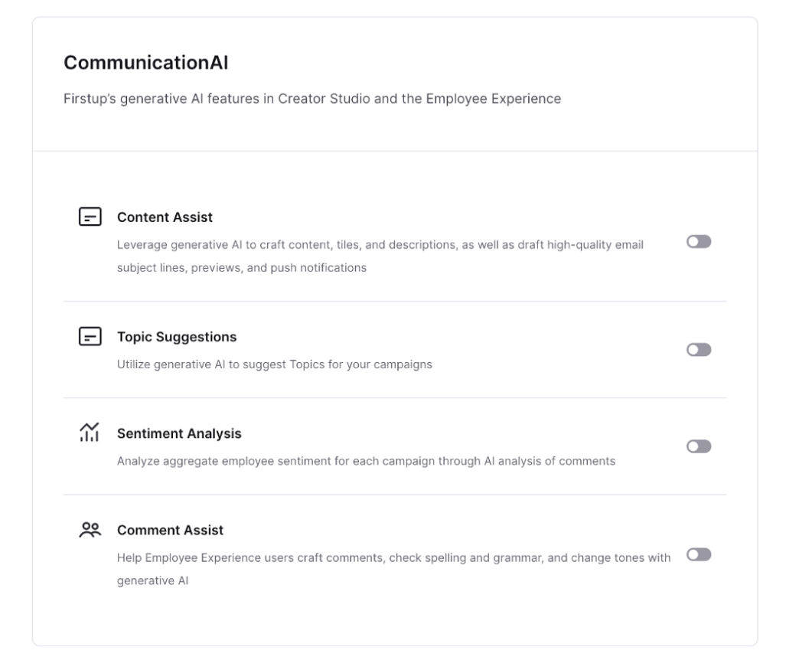Screen dimensions: 812x660
Task: Click the Sentiment Analysis chart icon
Action: (89, 432)
